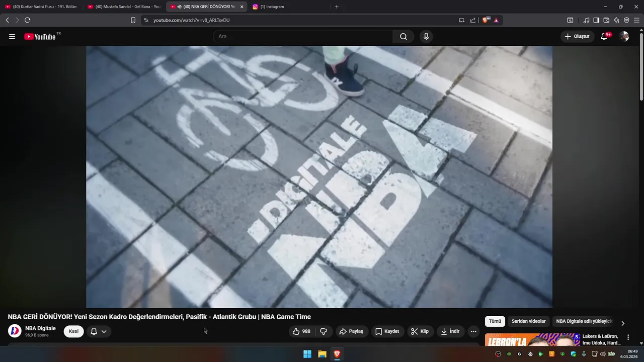
Task: Open the Windows Start menu
Action: (x=307, y=354)
